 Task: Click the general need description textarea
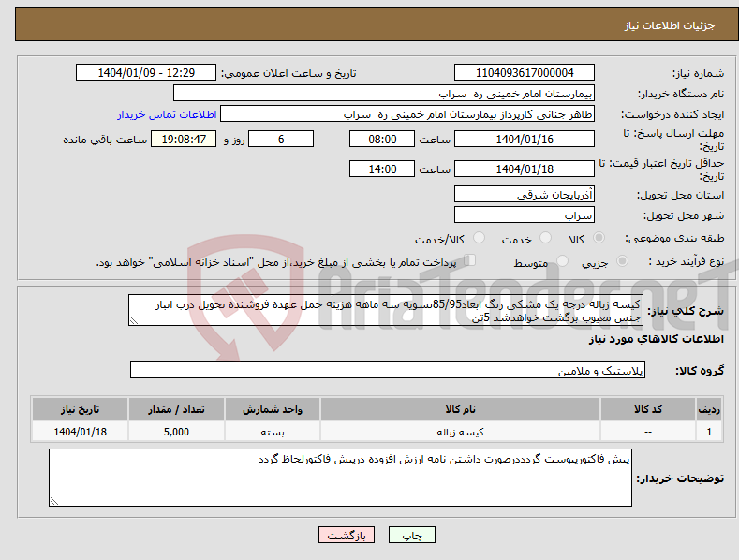[x=386, y=310]
